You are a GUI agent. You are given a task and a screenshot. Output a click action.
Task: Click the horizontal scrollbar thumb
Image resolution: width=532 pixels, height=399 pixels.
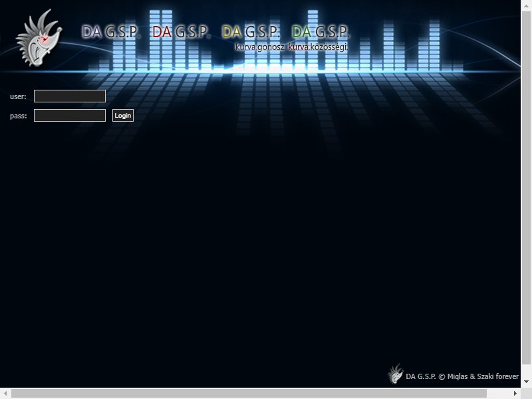click(249, 393)
